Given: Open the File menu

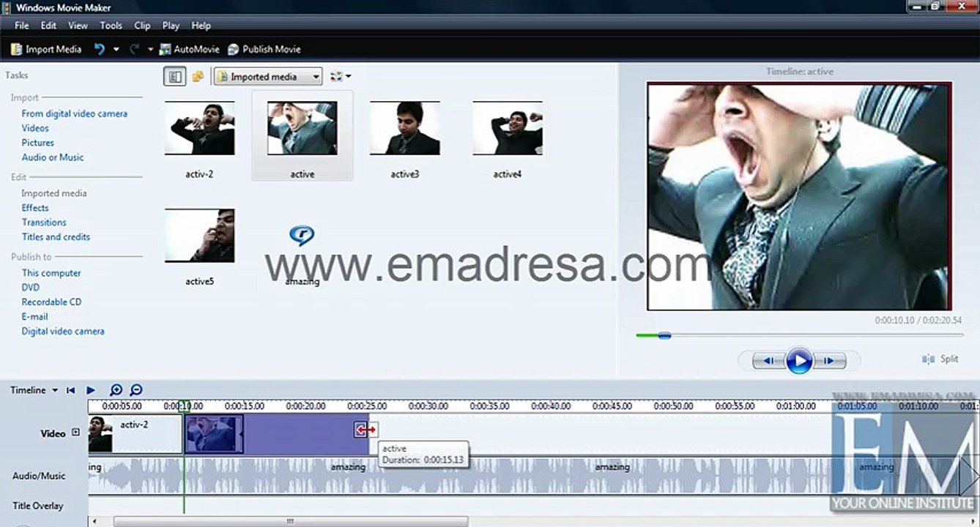Looking at the screenshot, I should pyautogui.click(x=22, y=25).
